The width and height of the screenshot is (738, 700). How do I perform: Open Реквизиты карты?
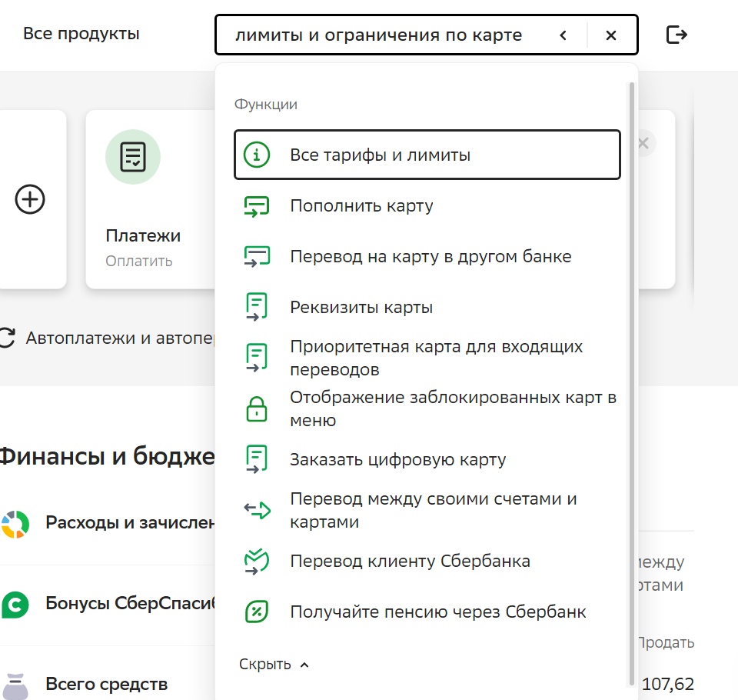coord(361,307)
